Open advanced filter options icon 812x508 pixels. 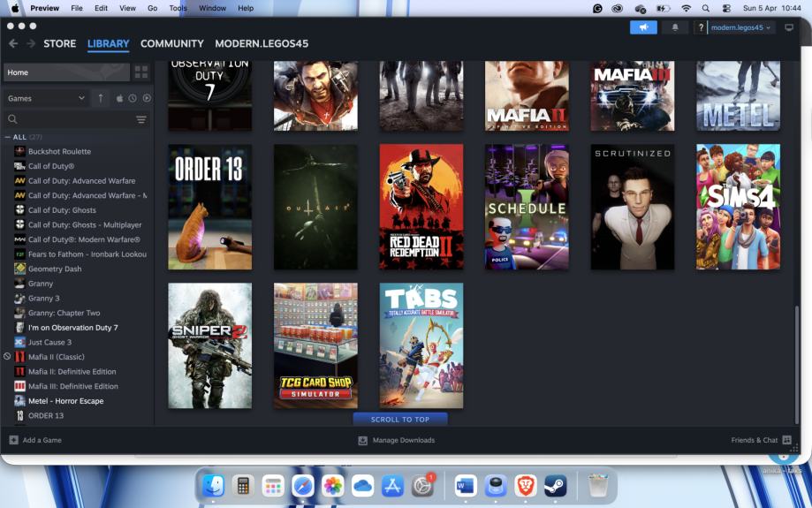tap(140, 119)
